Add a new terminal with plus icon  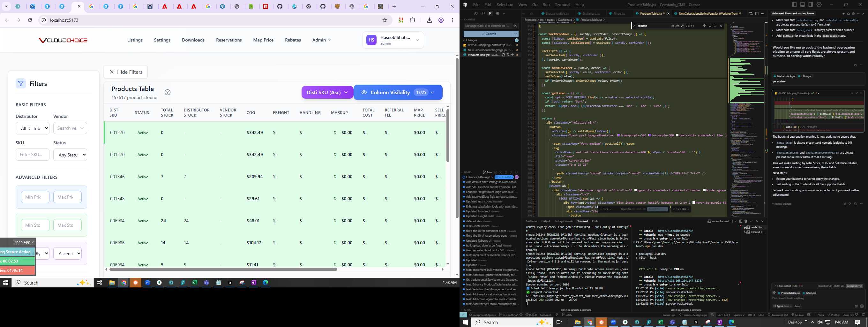(732, 222)
